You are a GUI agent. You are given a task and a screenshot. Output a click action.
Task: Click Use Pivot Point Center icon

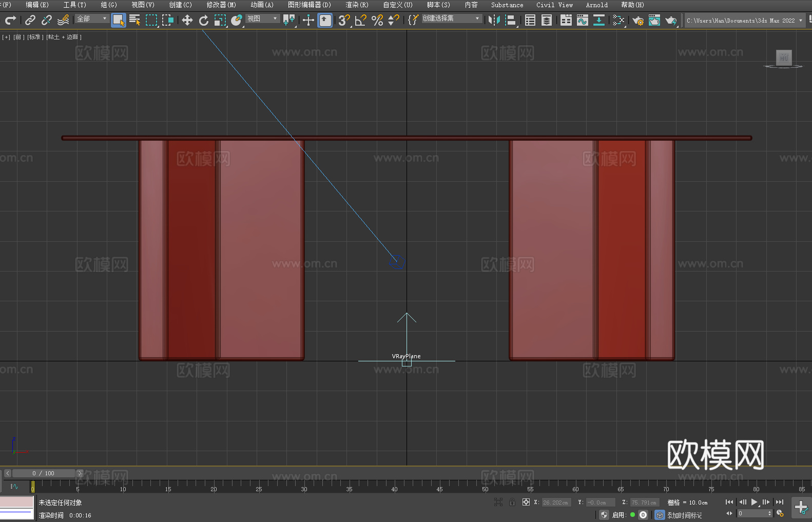pos(289,20)
